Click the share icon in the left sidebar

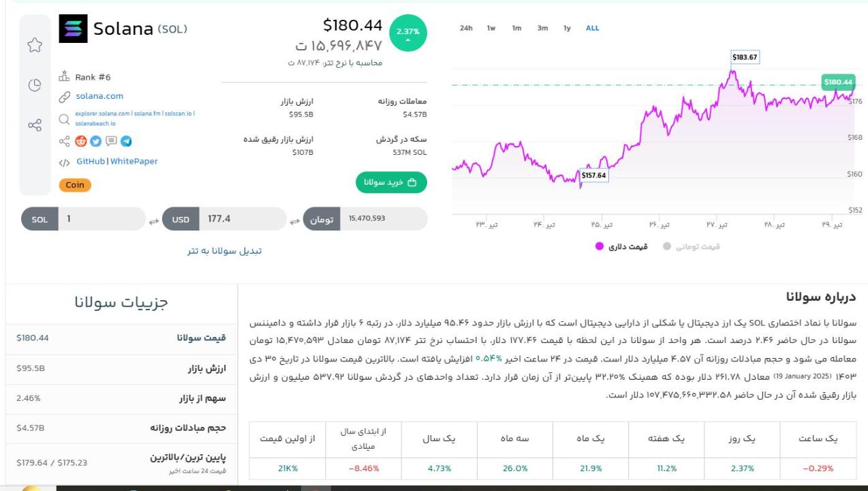pos(35,125)
